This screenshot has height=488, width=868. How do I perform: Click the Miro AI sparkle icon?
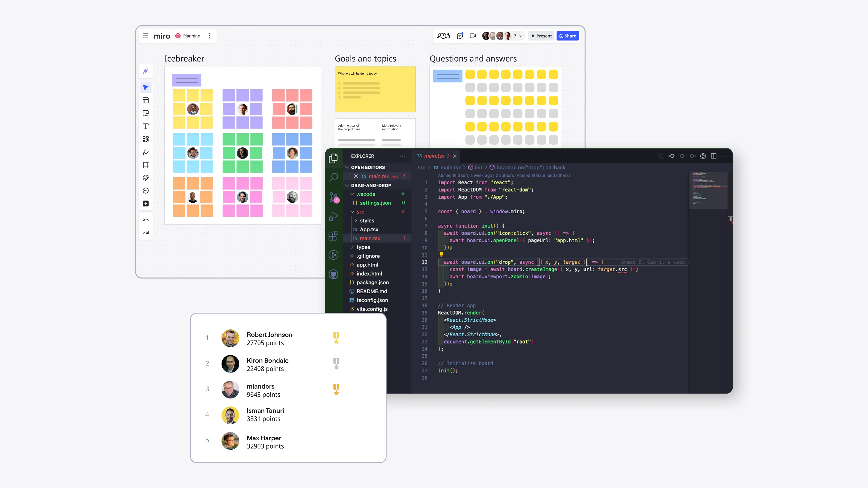[x=146, y=71]
